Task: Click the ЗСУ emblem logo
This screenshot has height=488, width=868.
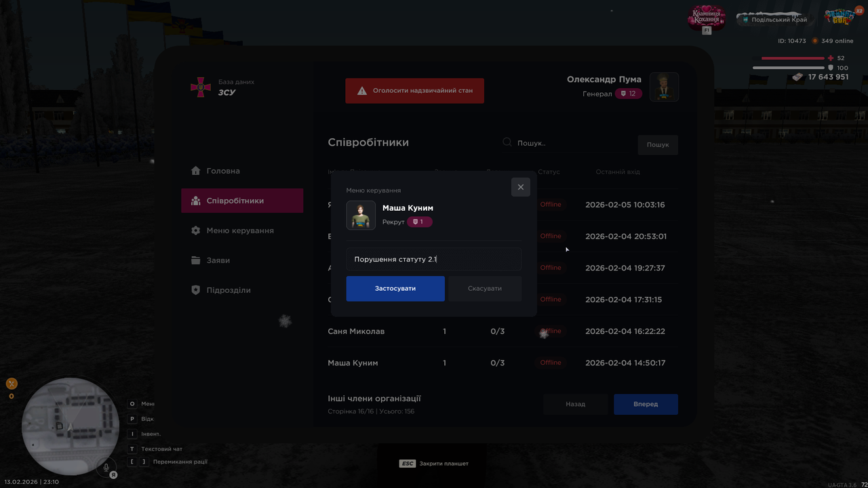Action: (200, 87)
